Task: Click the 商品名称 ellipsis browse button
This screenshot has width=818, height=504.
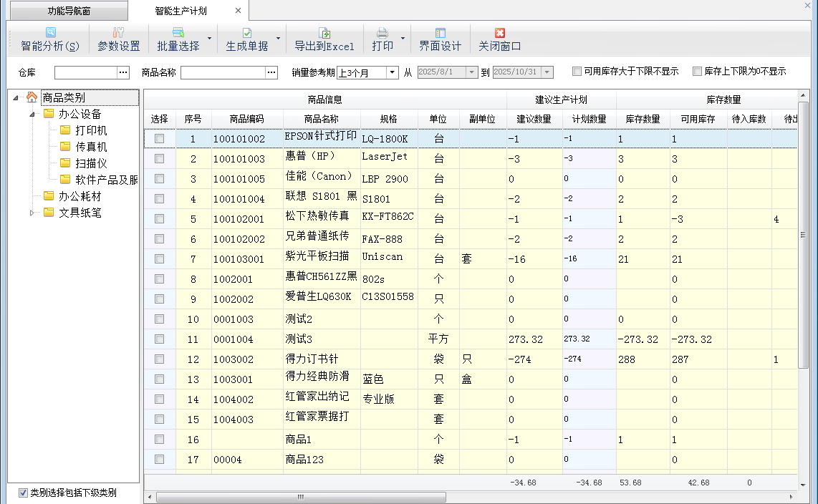Action: [x=271, y=72]
